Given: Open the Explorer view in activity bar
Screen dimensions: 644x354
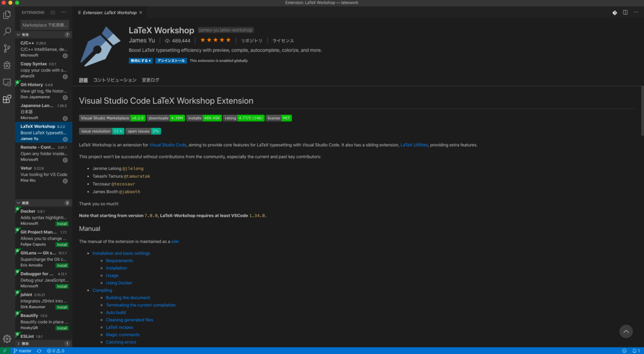Looking at the screenshot, I should point(7,15).
